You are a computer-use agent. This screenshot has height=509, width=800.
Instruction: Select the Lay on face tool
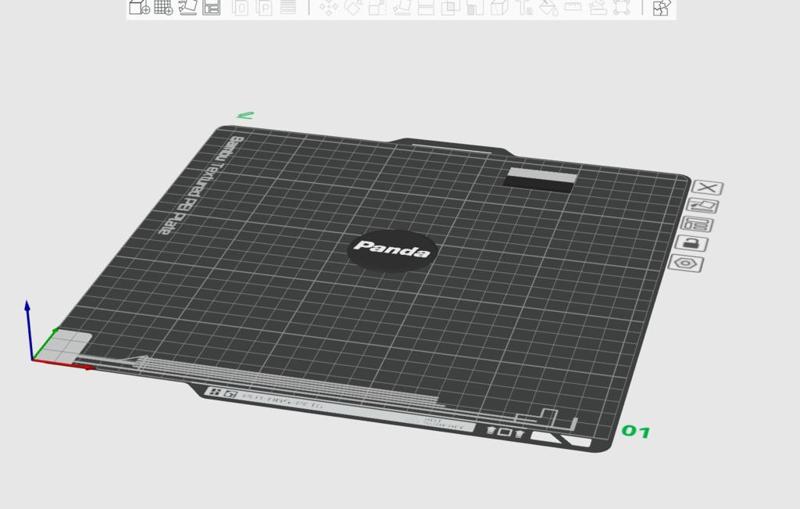click(x=402, y=8)
